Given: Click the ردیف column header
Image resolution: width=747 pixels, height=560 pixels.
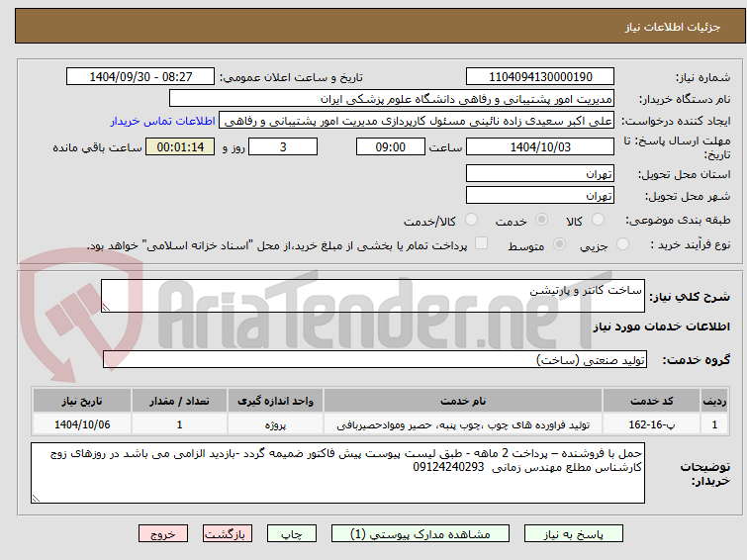Looking at the screenshot, I should [714, 401].
